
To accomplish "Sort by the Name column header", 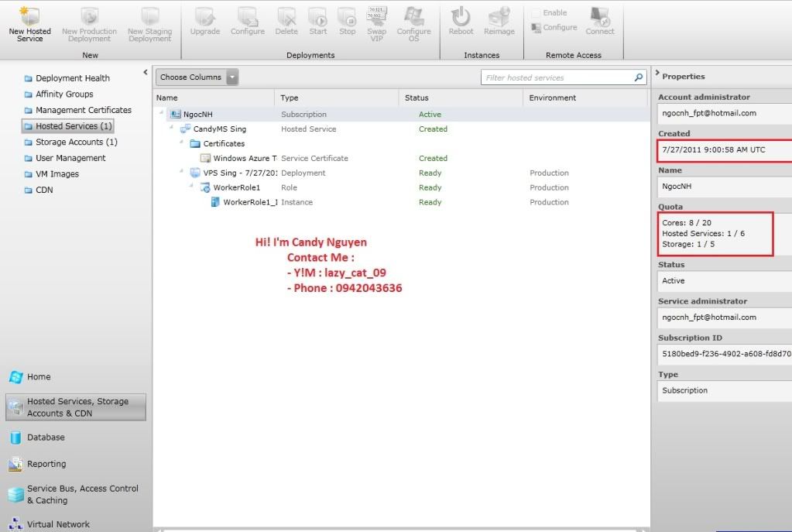I will [214, 98].
